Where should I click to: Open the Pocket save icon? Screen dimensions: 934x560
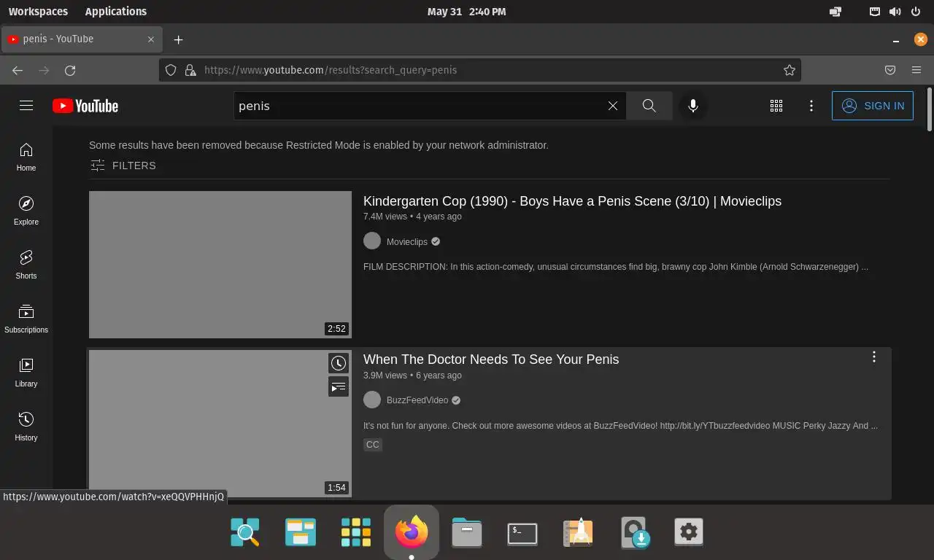click(890, 70)
